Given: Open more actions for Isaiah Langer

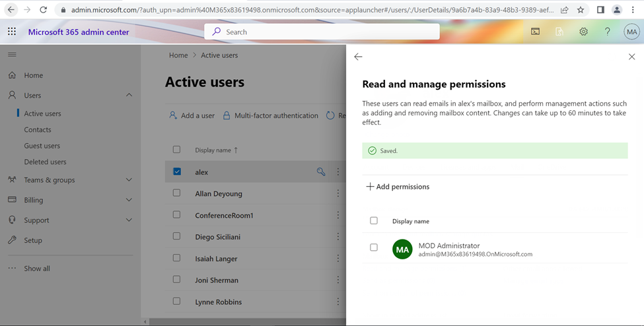Looking at the screenshot, I should tap(338, 258).
